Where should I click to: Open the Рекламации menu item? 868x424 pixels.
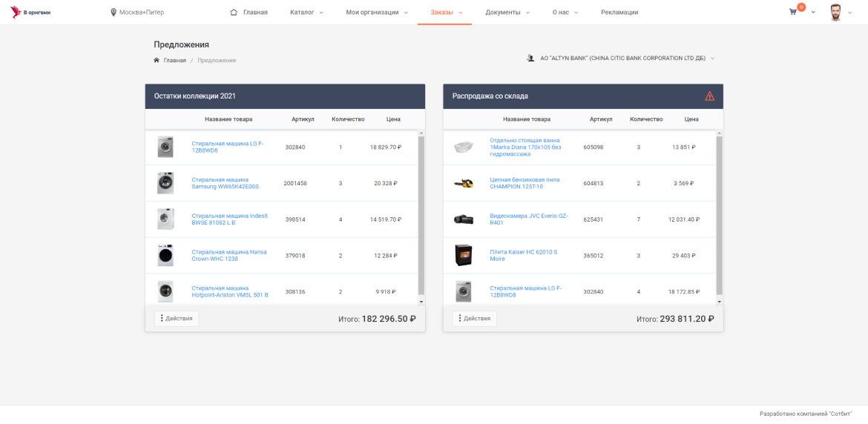click(619, 12)
